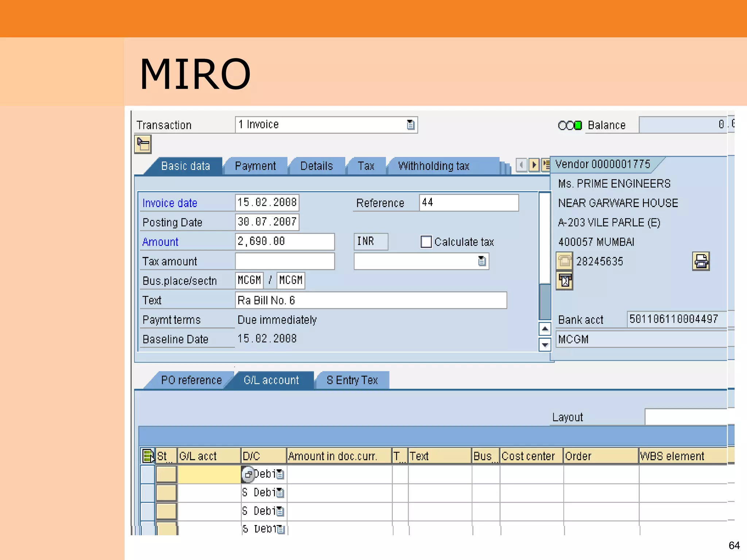Click the status button in first table row
The height and width of the screenshot is (560, 747).
(x=166, y=474)
